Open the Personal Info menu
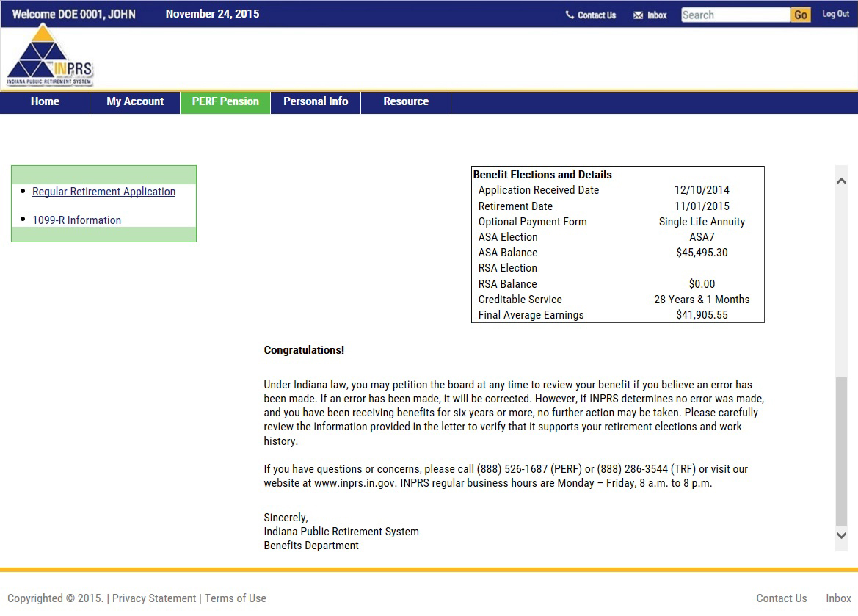 tap(316, 101)
